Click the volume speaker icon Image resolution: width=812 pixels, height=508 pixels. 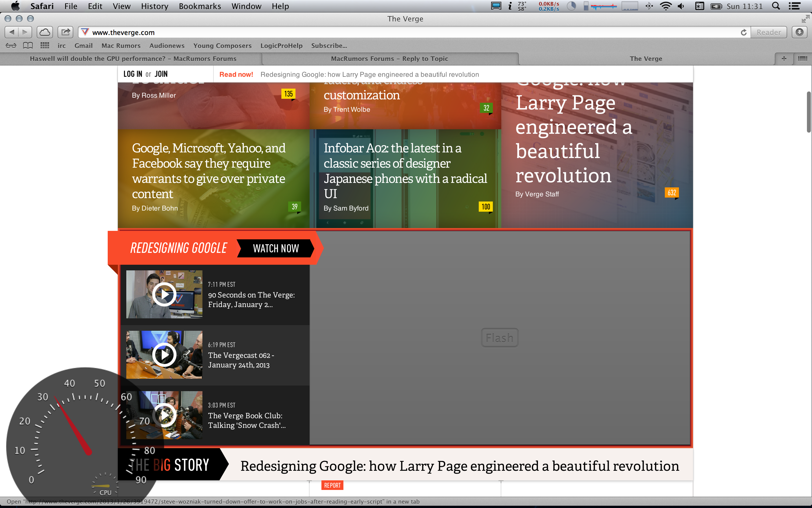tap(681, 6)
